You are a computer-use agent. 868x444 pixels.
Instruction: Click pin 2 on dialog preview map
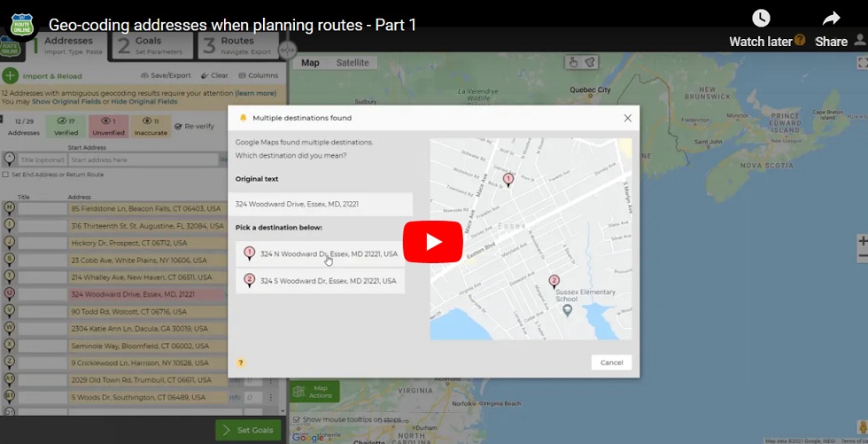coord(554,283)
